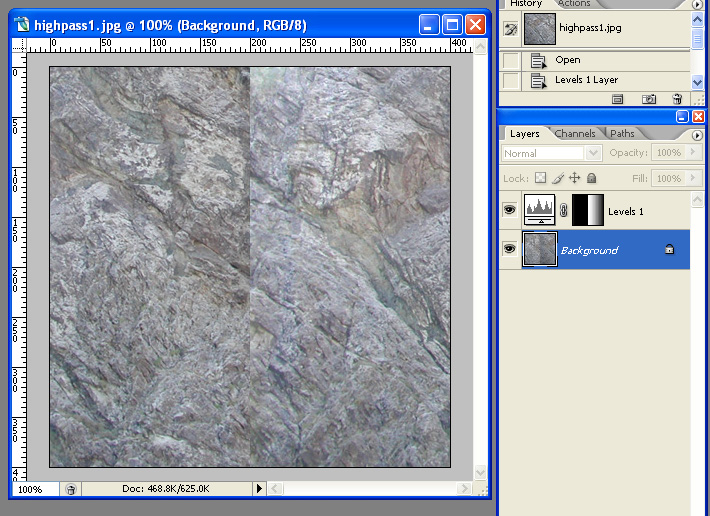Viewport: 710px width, 516px height.
Task: Click the lock icon on Background layer
Action: tap(669, 250)
